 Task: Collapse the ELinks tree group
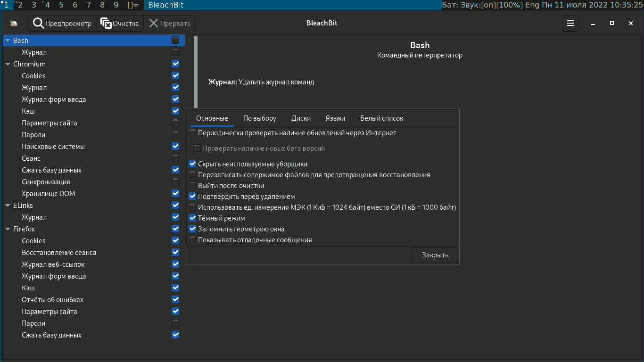point(8,206)
